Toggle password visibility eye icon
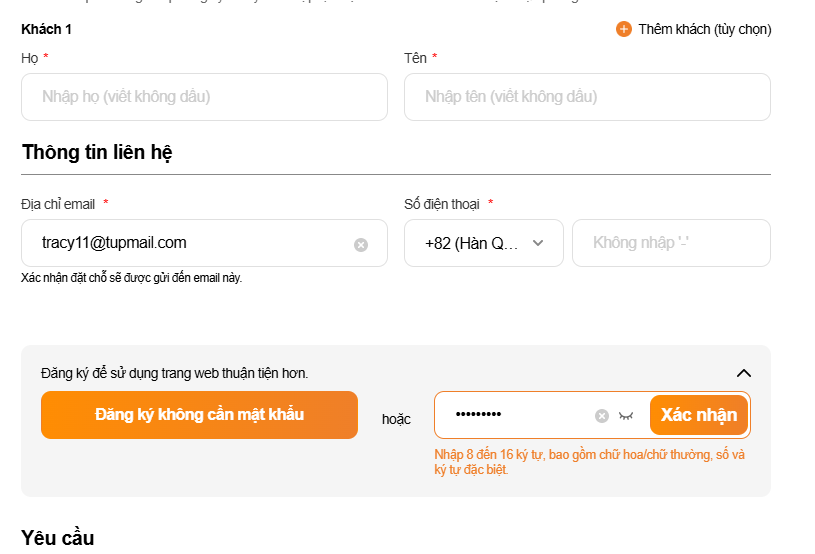 (626, 416)
